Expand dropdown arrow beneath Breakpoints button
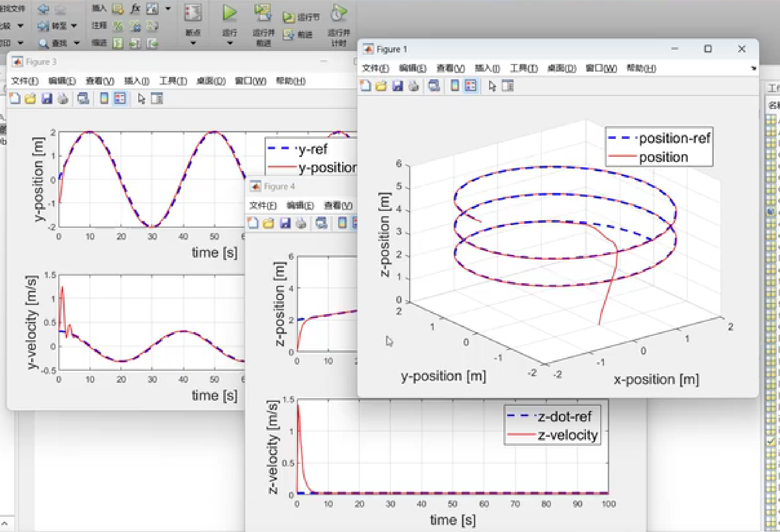Screen dimensions: 780x532 click(x=193, y=43)
